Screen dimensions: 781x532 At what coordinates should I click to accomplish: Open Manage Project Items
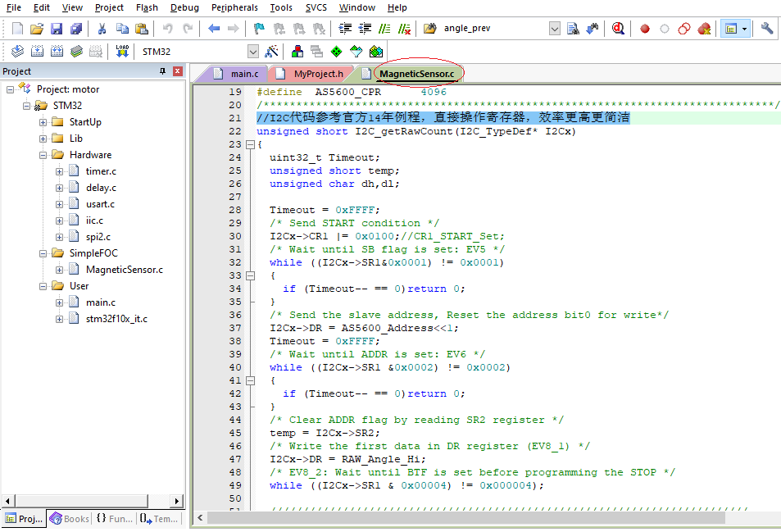(x=296, y=51)
